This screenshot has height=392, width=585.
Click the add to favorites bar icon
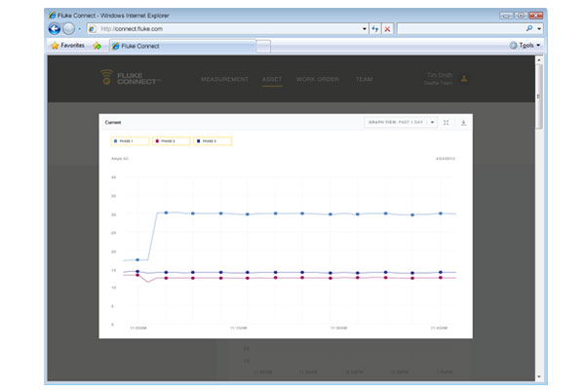(97, 46)
